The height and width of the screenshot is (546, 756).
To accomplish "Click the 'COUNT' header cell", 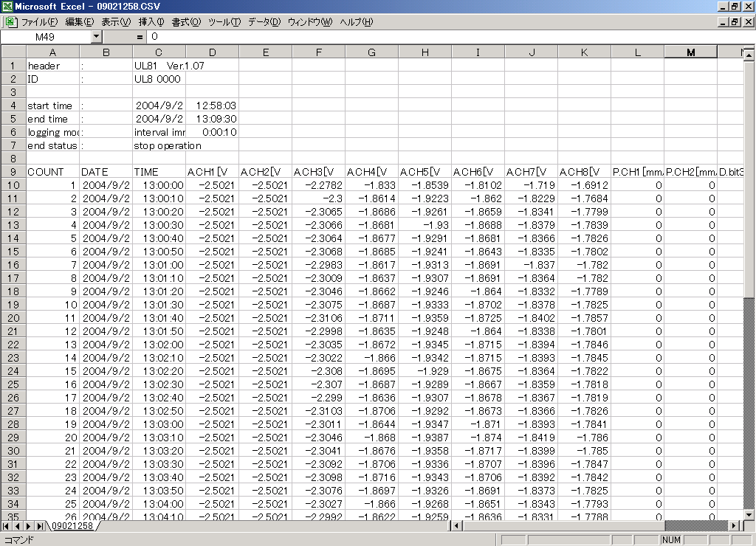I will (x=53, y=172).
